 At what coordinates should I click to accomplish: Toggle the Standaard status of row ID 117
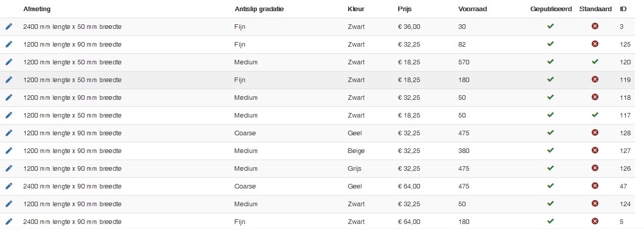click(595, 115)
